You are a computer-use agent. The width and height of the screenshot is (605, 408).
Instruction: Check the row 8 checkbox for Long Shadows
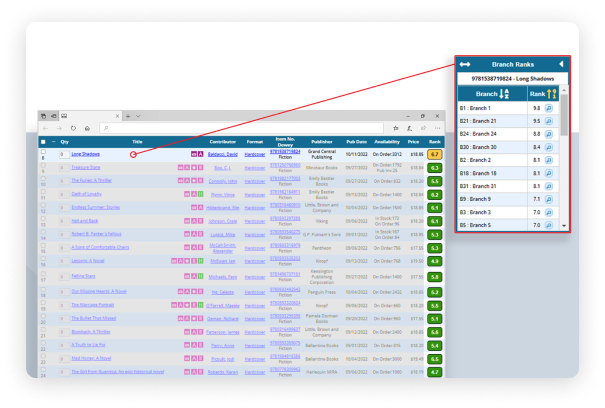tap(43, 152)
